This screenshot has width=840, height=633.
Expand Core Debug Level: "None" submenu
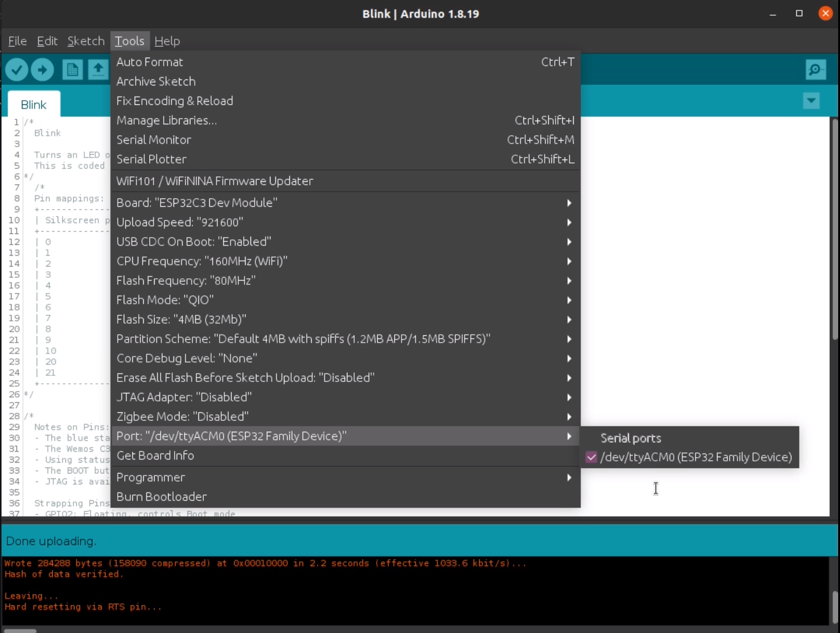point(345,358)
